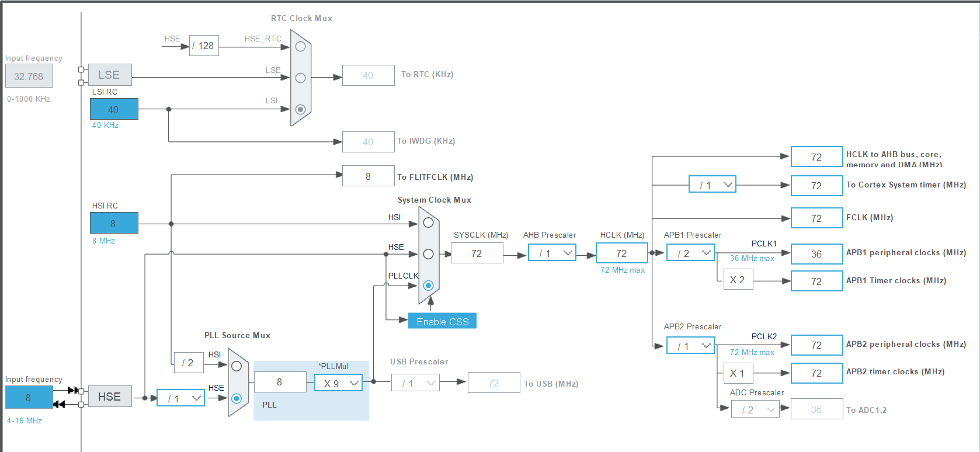Click the LSI RC 40 block

114,109
